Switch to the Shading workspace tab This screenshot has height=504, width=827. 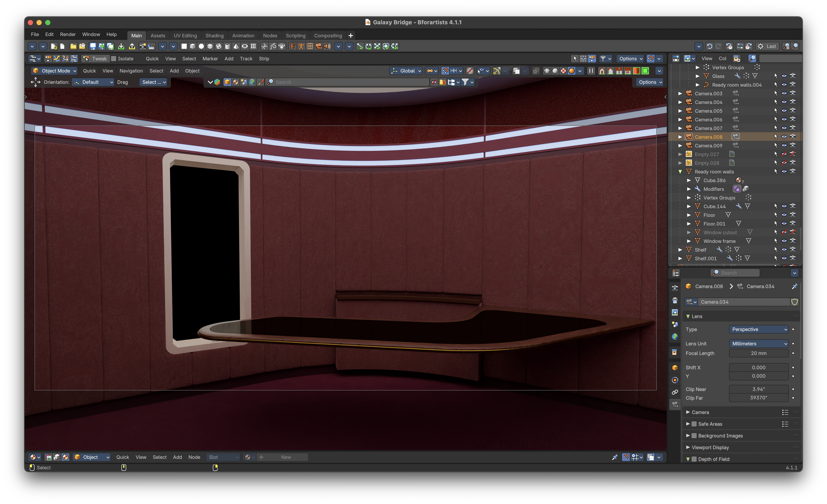(215, 36)
